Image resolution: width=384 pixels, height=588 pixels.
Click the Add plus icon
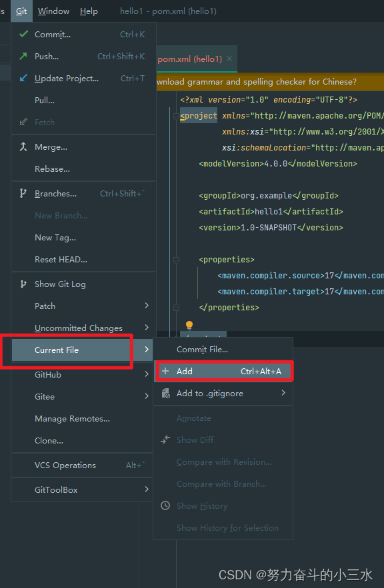[165, 371]
